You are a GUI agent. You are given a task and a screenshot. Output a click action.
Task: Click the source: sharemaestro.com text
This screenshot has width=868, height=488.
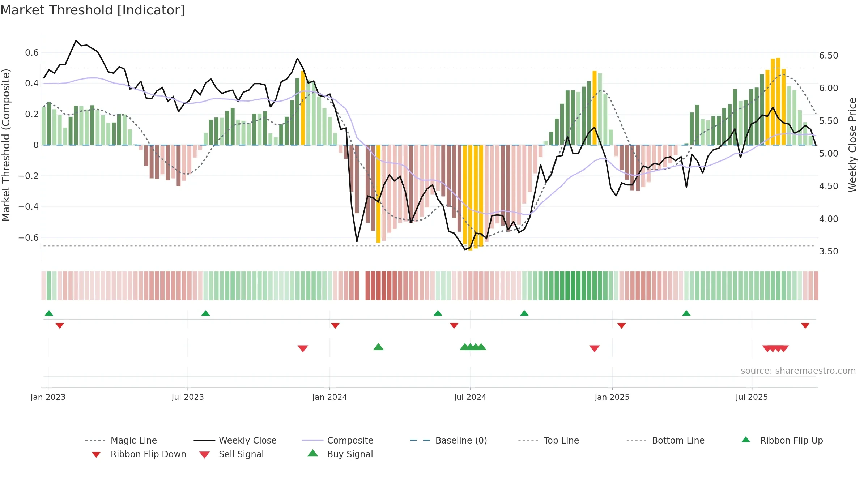(798, 371)
